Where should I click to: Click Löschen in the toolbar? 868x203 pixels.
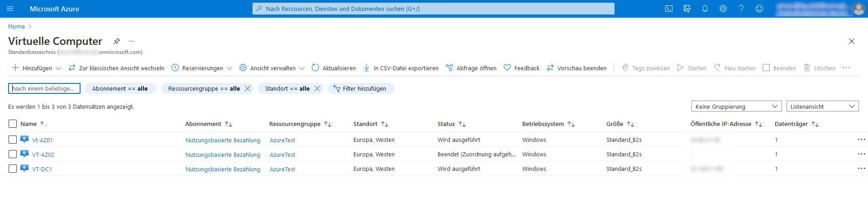(820, 68)
